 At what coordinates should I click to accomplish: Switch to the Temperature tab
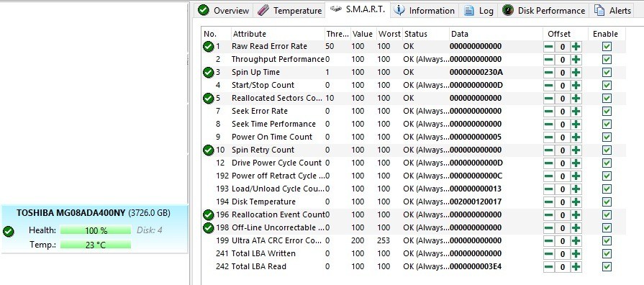click(289, 11)
